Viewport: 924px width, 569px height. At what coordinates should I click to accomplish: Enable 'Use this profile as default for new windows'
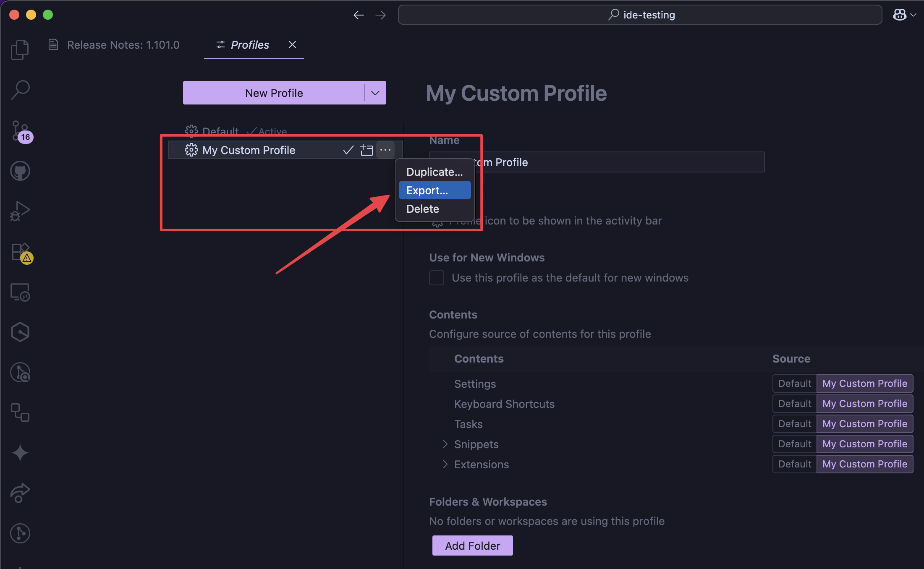pyautogui.click(x=437, y=277)
